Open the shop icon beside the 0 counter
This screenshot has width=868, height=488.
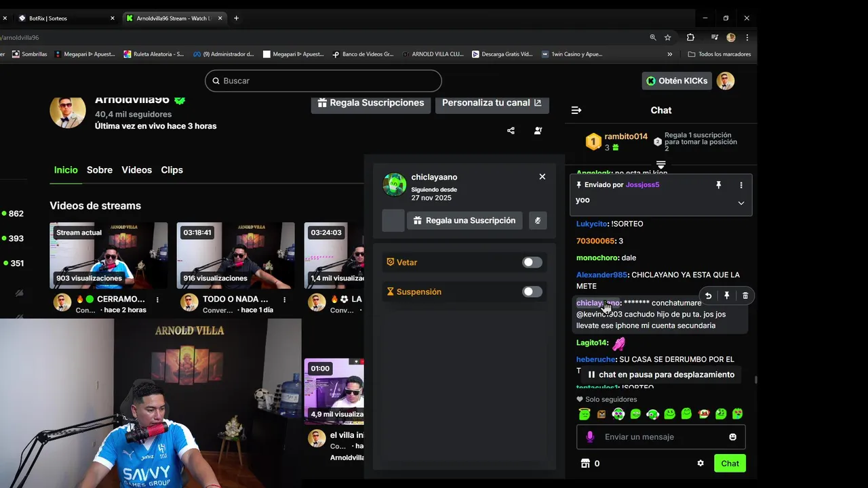click(x=585, y=464)
